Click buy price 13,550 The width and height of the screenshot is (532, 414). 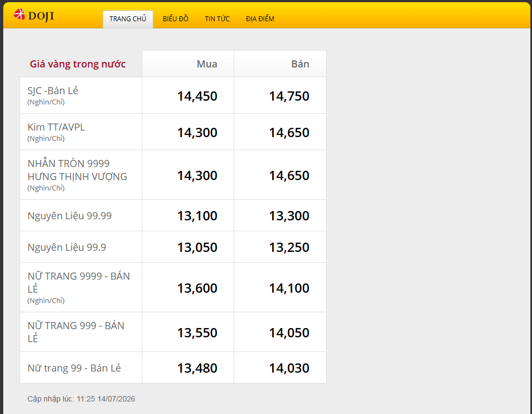197,333
